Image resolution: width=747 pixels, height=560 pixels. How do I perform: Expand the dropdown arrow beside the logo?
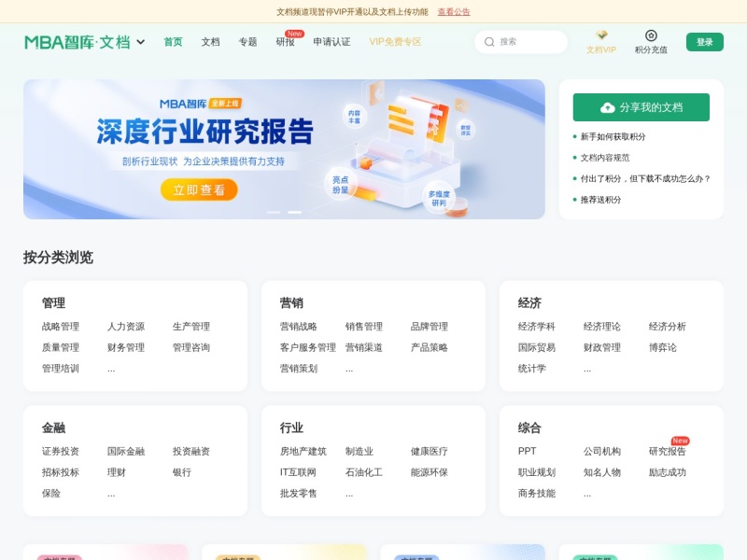click(x=141, y=42)
